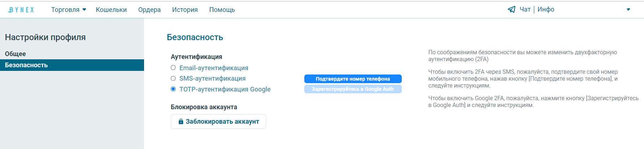644x149 pixels.
Task: Open the История menu item
Action: 185,10
